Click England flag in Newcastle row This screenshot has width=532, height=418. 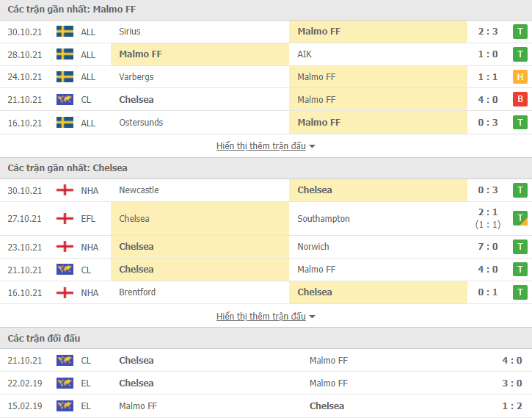click(x=65, y=190)
